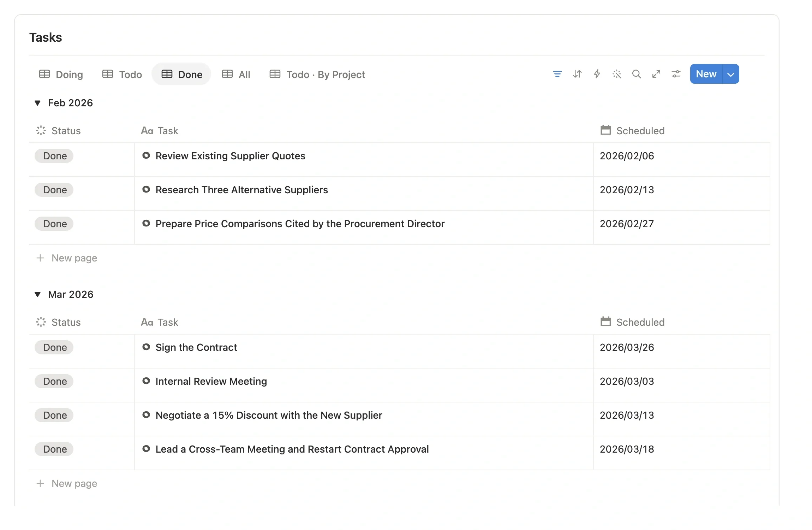Open task Negotiate a 15% Discount with the New Supplier
The image size is (812, 530).
(269, 415)
